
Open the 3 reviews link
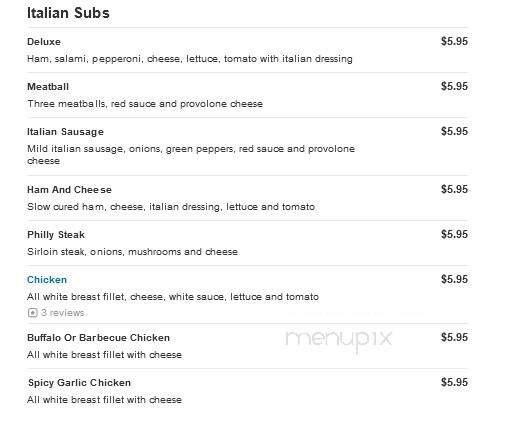tap(62, 313)
